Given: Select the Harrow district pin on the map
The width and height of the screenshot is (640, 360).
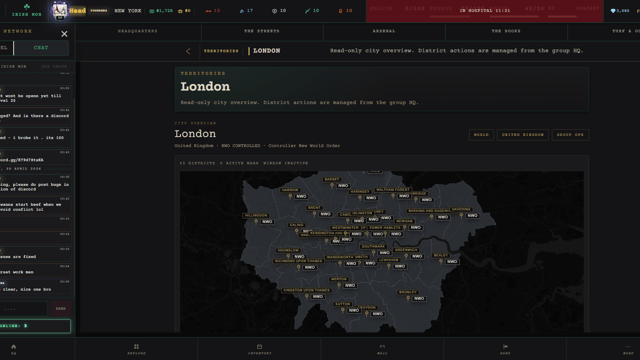Looking at the screenshot, I should click(290, 196).
